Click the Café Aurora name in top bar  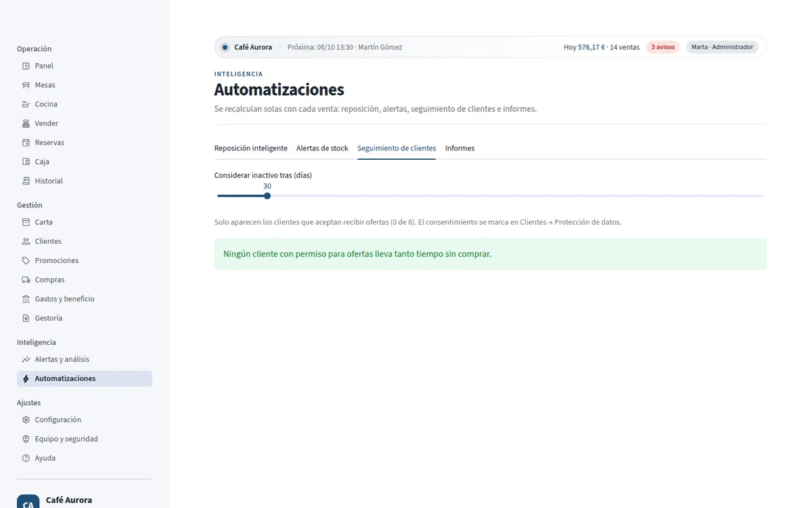tap(253, 47)
